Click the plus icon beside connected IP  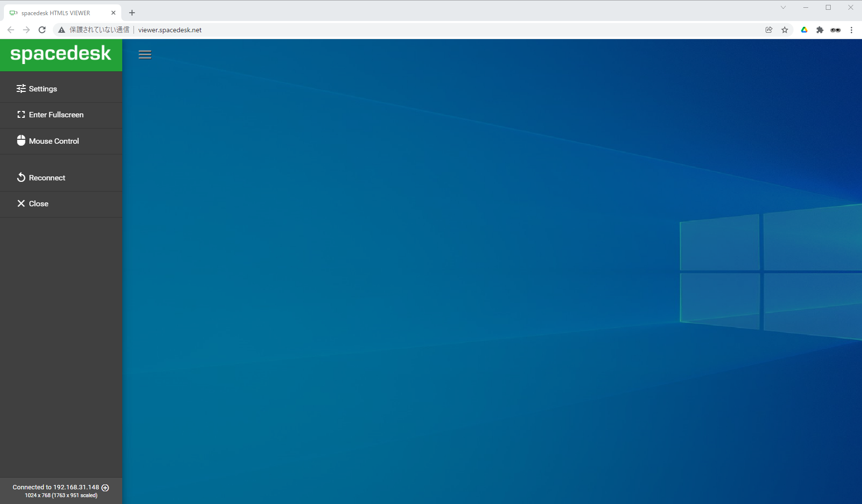click(x=105, y=487)
